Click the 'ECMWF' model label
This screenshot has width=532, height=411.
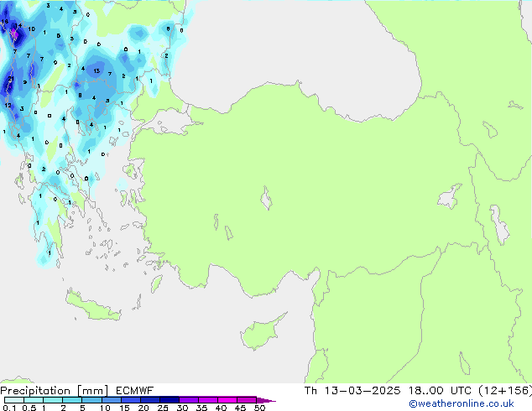(x=135, y=391)
